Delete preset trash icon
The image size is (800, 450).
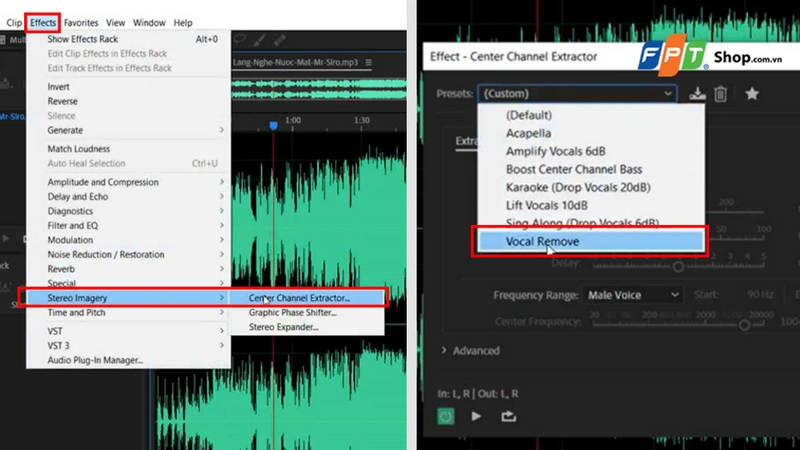point(720,94)
